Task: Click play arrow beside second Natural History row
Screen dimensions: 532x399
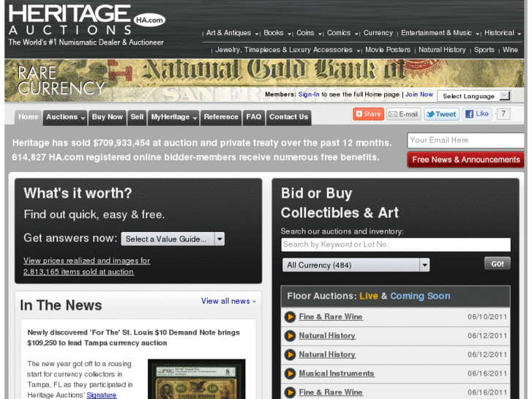Action: click(x=290, y=355)
